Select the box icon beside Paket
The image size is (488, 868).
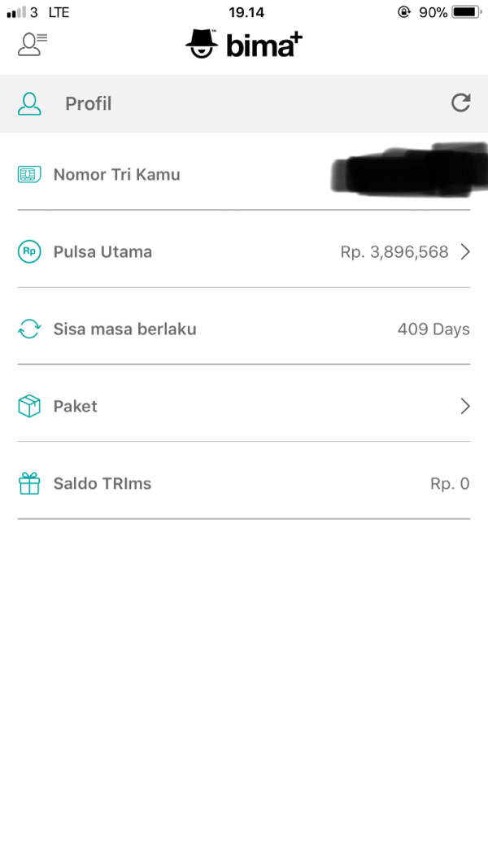point(28,406)
